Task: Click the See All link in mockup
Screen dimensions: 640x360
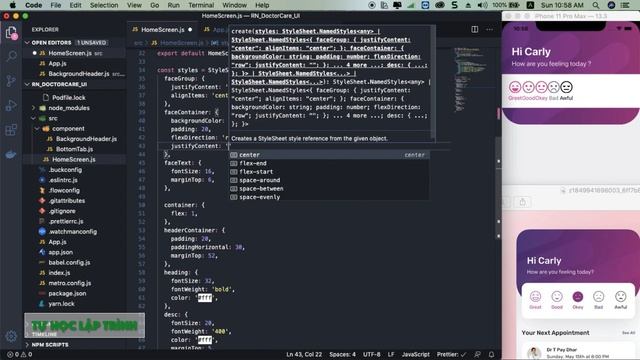Action: (x=628, y=333)
